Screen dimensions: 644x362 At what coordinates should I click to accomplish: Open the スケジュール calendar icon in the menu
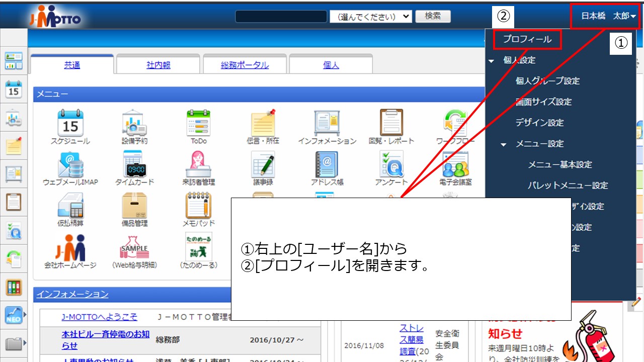(70, 123)
